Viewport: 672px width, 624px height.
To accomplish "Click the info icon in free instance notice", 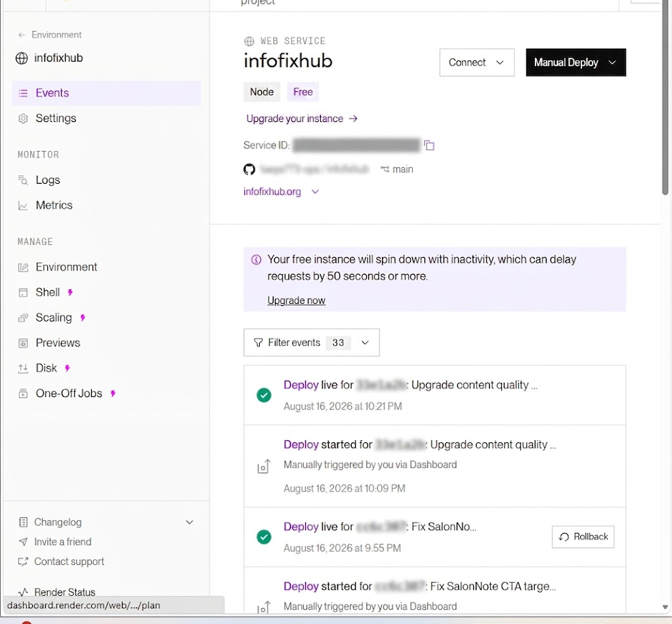I will pos(256,259).
